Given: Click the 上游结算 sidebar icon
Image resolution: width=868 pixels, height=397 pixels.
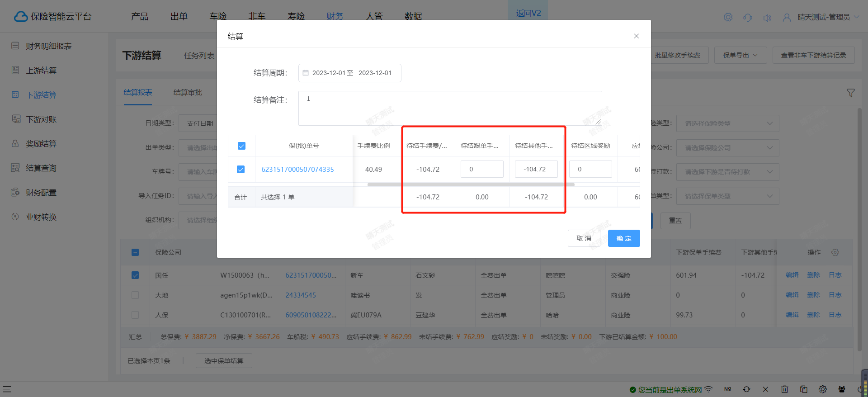Looking at the screenshot, I should click(15, 70).
